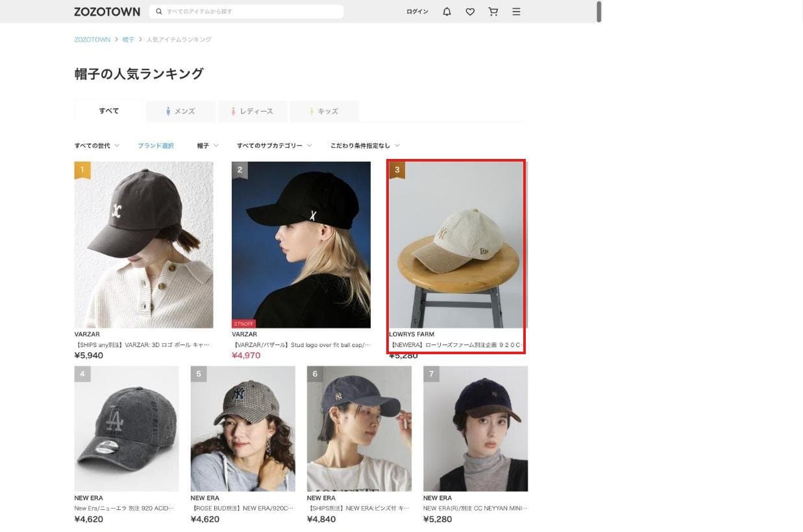
Task: Click the ブランド選択 link
Action: point(156,146)
